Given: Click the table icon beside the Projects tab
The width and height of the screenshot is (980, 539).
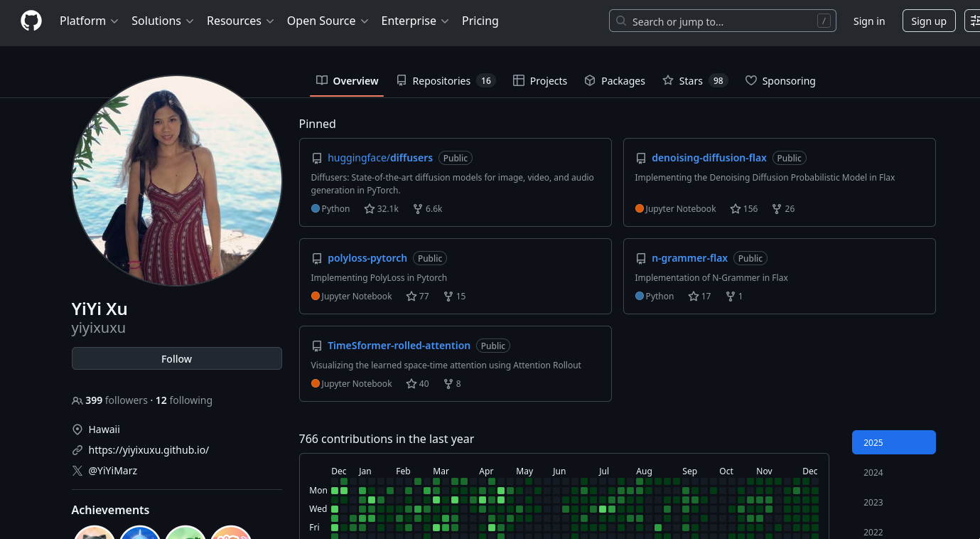Looking at the screenshot, I should (x=519, y=80).
